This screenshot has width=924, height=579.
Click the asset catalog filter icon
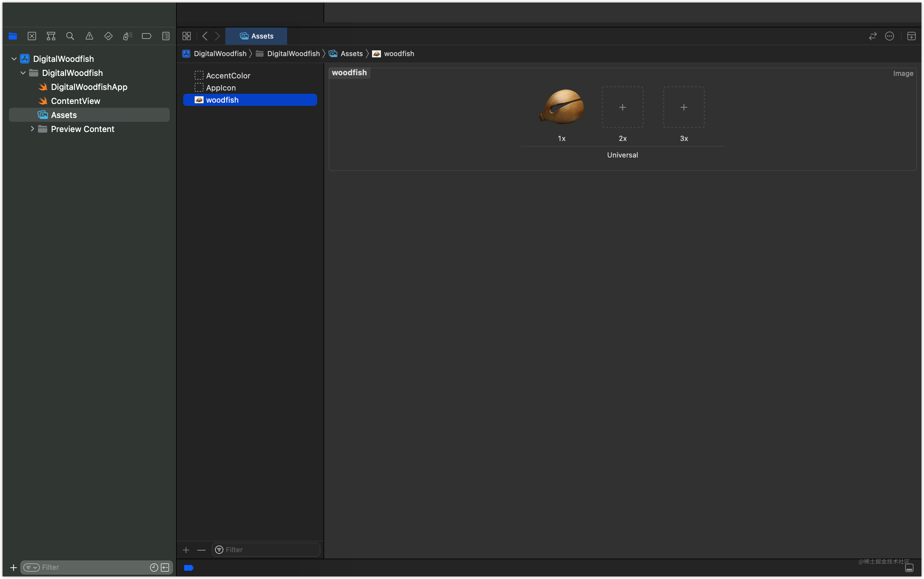[219, 550]
